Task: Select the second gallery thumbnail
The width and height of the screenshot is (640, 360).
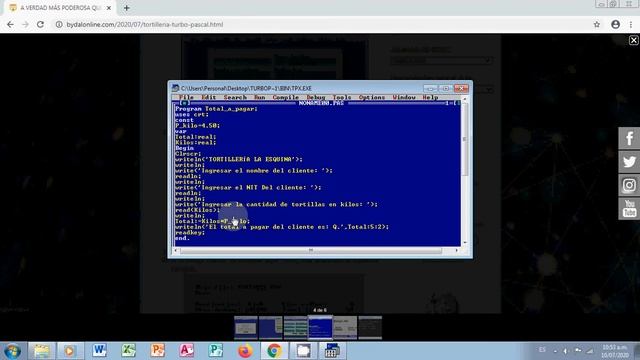Action: click(x=271, y=327)
